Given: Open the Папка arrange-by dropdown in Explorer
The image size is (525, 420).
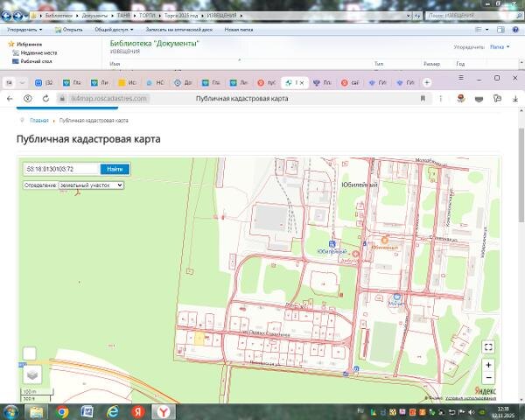Looking at the screenshot, I should [500, 47].
